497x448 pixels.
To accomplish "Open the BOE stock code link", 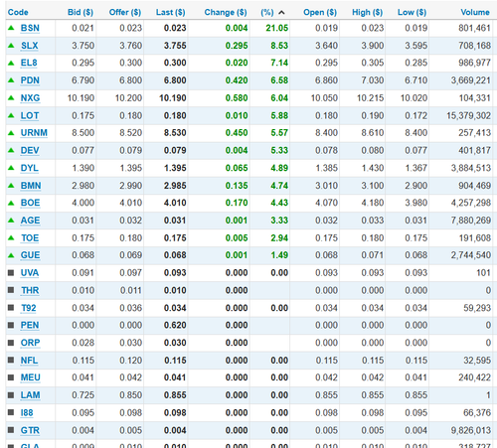I will (x=30, y=203).
